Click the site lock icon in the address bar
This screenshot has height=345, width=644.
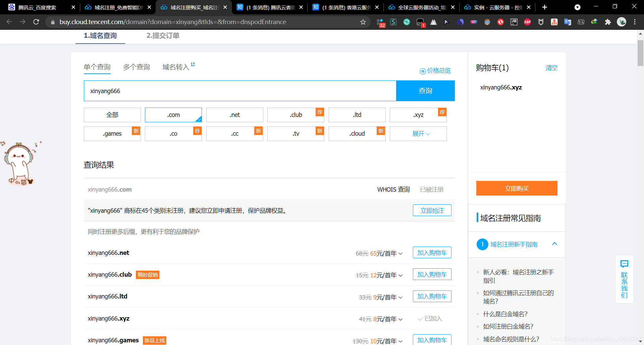click(53, 22)
